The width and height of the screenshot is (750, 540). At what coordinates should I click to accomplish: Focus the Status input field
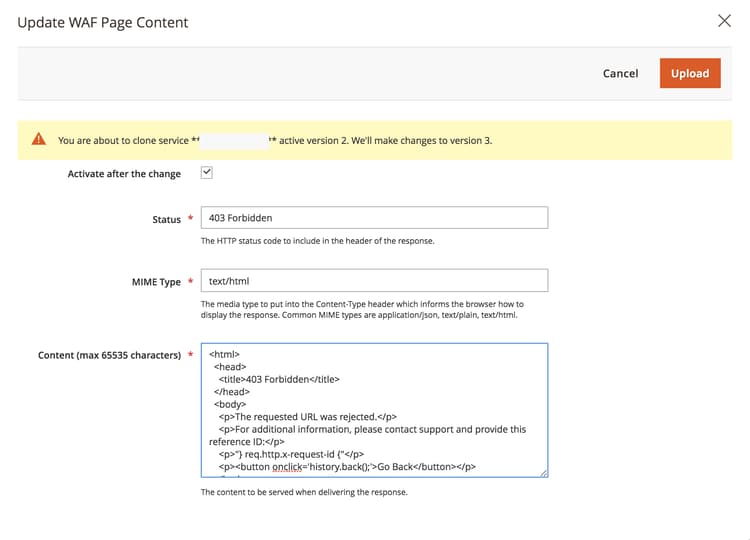(x=374, y=218)
